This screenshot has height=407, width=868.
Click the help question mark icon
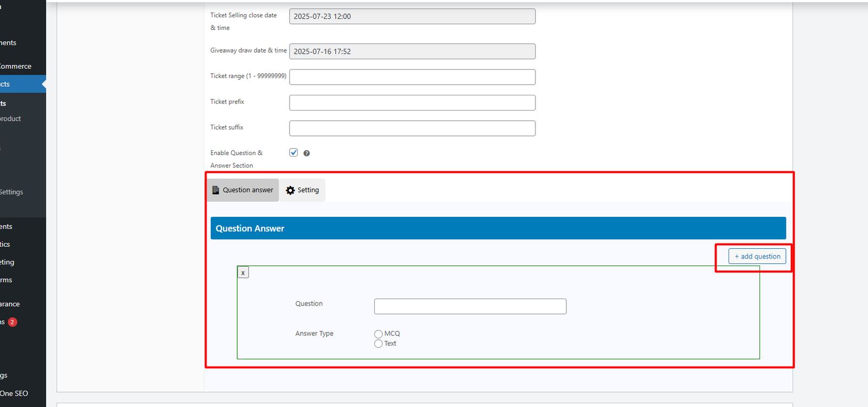click(x=307, y=153)
